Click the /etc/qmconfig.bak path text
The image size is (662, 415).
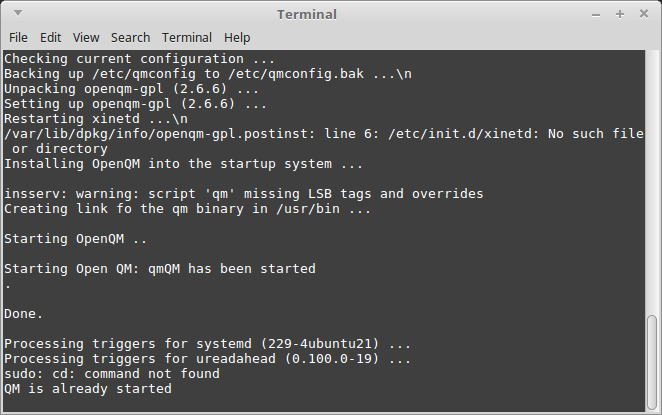[296, 74]
